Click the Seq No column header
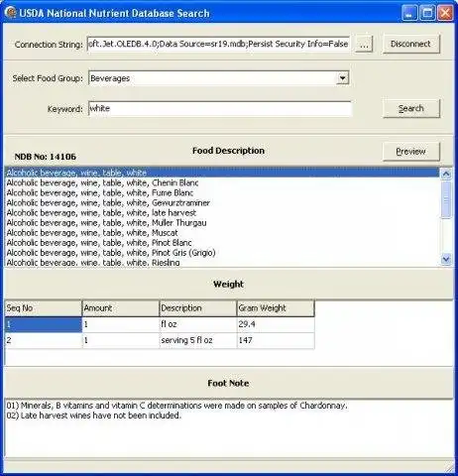 pos(43,308)
